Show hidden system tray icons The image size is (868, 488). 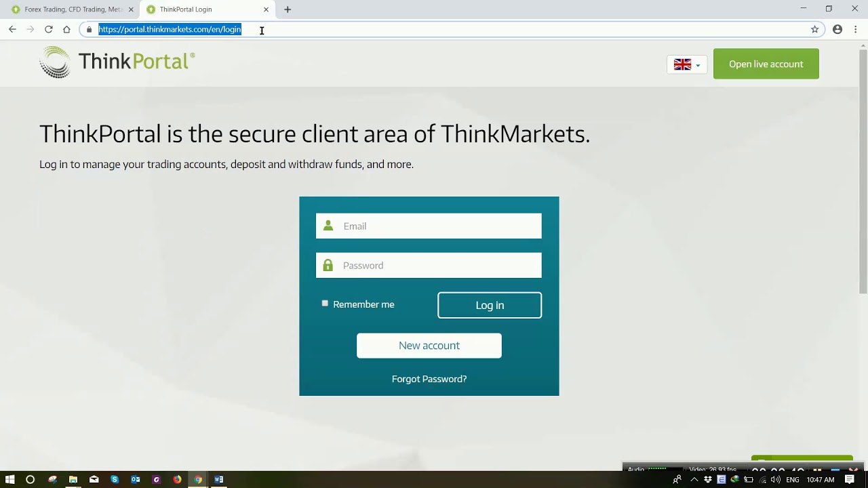tap(695, 480)
